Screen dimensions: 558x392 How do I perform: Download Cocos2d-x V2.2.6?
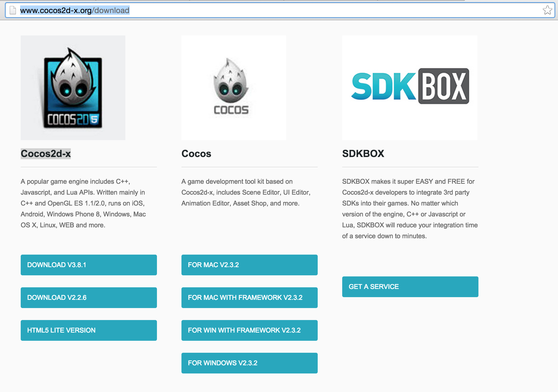pos(89,298)
